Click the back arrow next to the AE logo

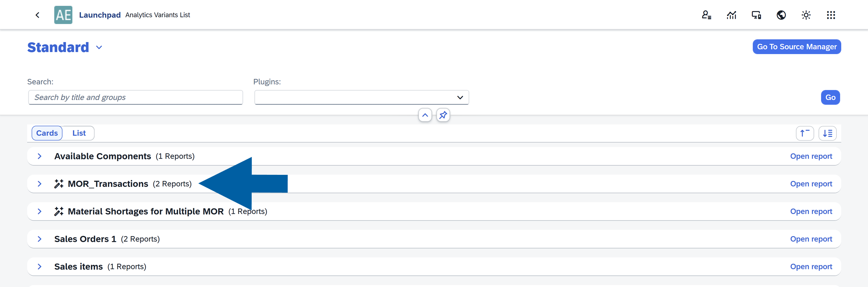click(37, 15)
